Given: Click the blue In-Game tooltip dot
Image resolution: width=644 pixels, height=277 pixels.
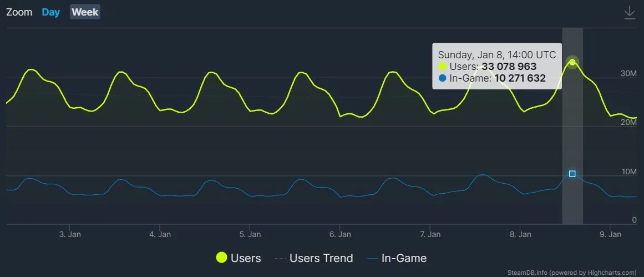Looking at the screenshot, I should click(x=442, y=78).
